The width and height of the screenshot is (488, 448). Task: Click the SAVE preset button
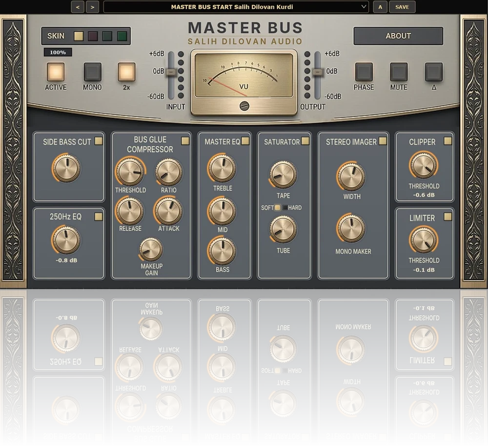pyautogui.click(x=402, y=7)
